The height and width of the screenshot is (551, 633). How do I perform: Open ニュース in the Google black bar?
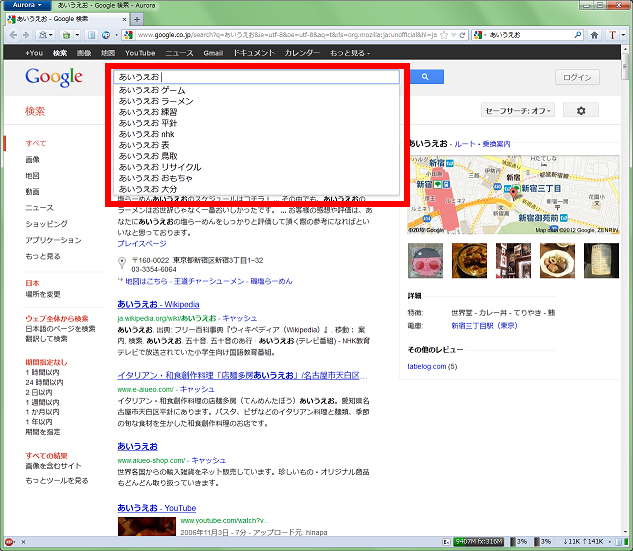pyautogui.click(x=179, y=53)
